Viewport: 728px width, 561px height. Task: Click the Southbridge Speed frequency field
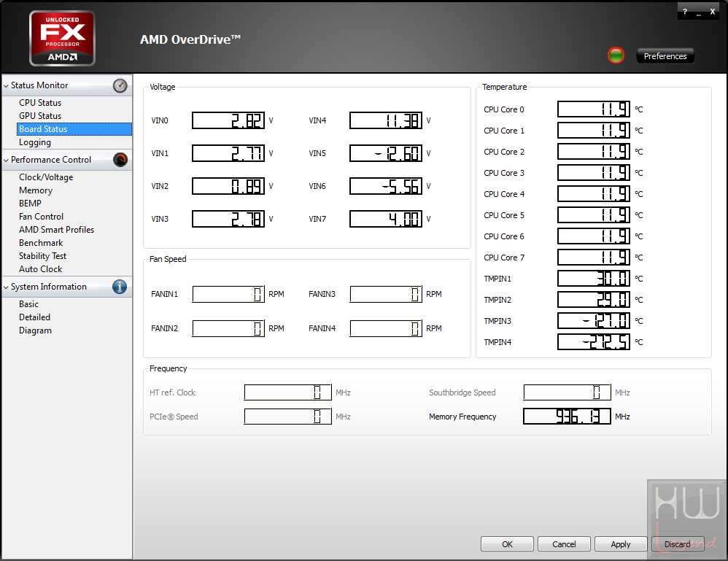567,392
